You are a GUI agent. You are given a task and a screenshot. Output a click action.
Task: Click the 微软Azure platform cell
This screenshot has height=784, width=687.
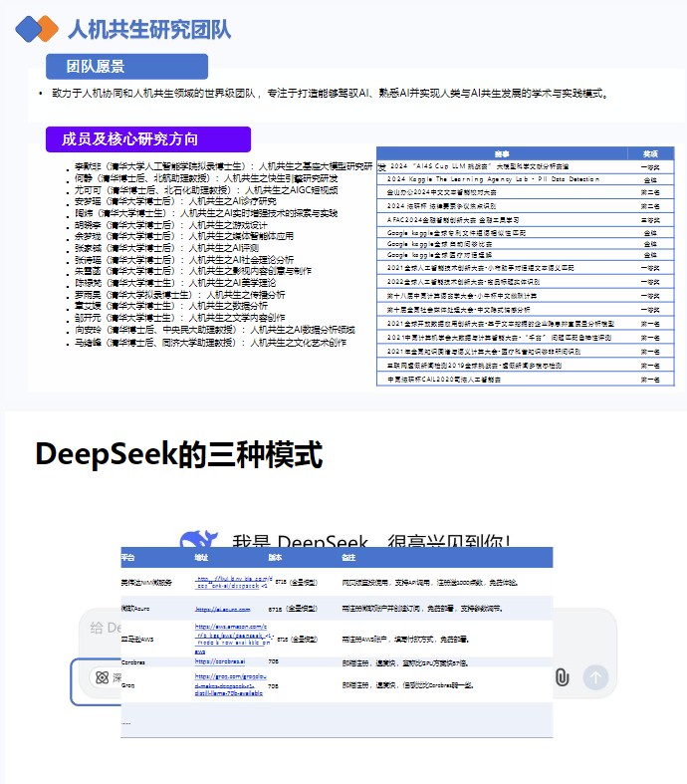pos(135,609)
